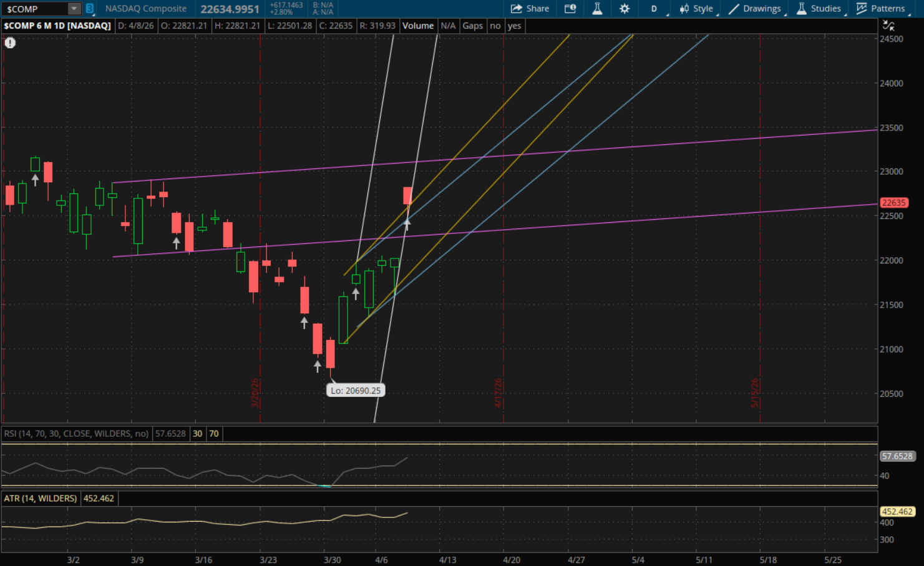924x566 pixels.
Task: Expand the $COMP symbol dropdown arrow
Action: [74, 9]
